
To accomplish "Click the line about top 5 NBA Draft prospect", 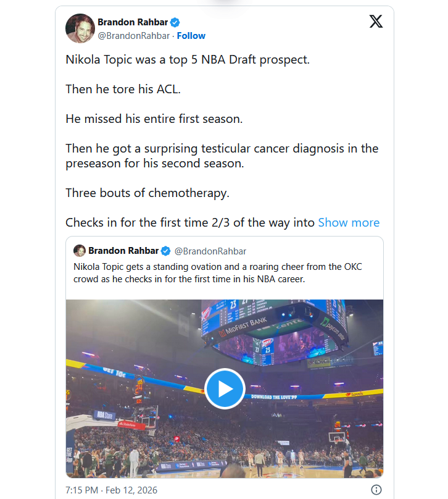I will point(188,61).
